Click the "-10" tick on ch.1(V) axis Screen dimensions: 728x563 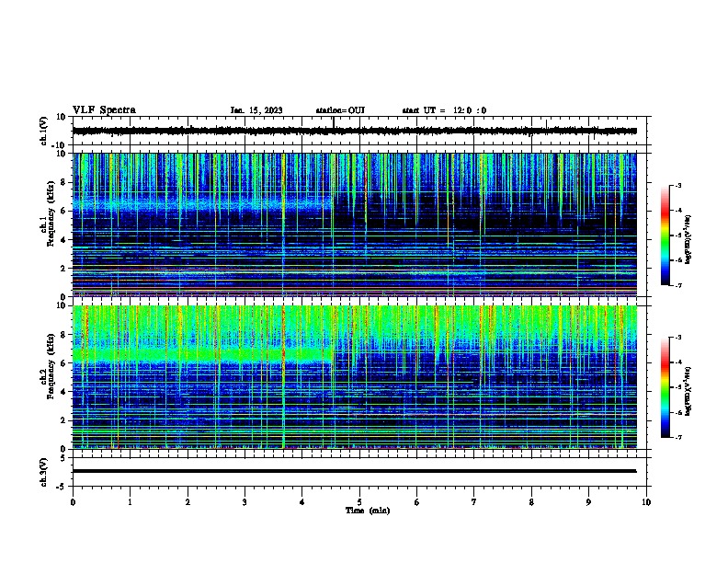[60, 145]
